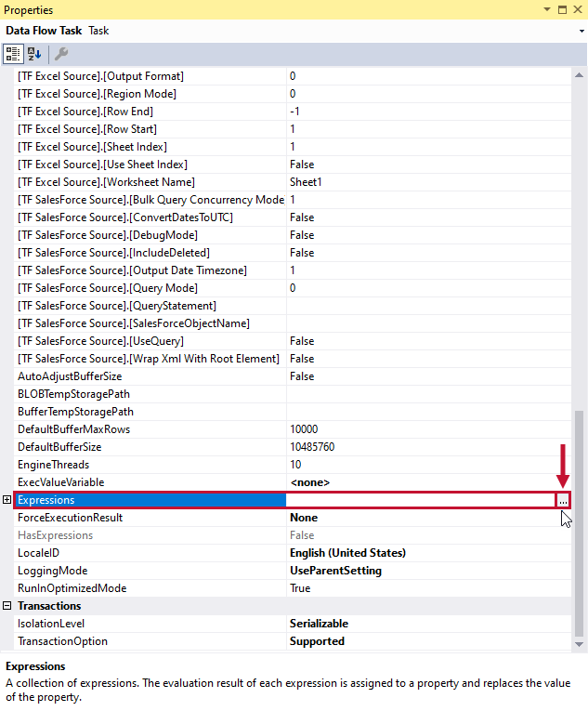Select [TF SalesForce Source].[UseQuery] property
Image resolution: width=588 pixels, height=711 pixels.
[100, 341]
